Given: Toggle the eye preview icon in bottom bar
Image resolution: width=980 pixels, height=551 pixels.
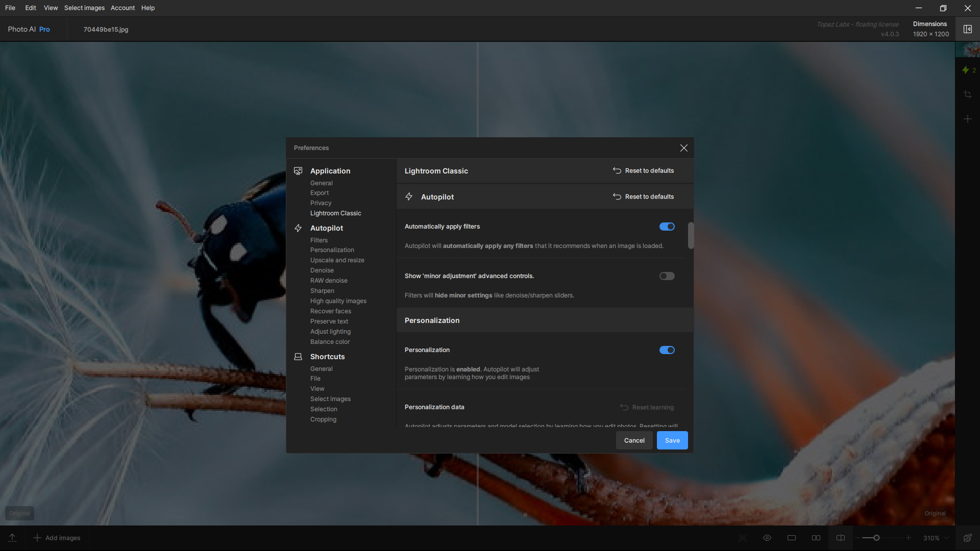Looking at the screenshot, I should (x=767, y=538).
